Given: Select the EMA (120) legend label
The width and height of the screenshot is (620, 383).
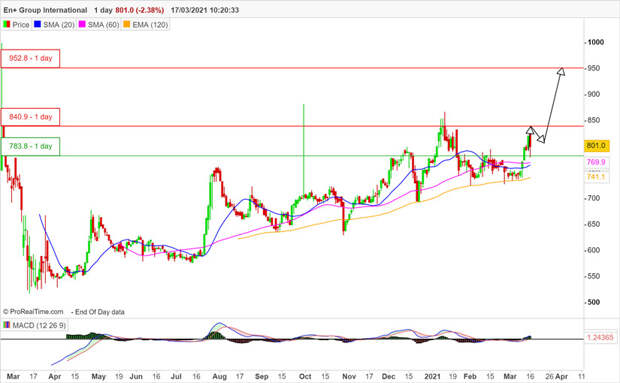Looking at the screenshot, I should (150, 25).
